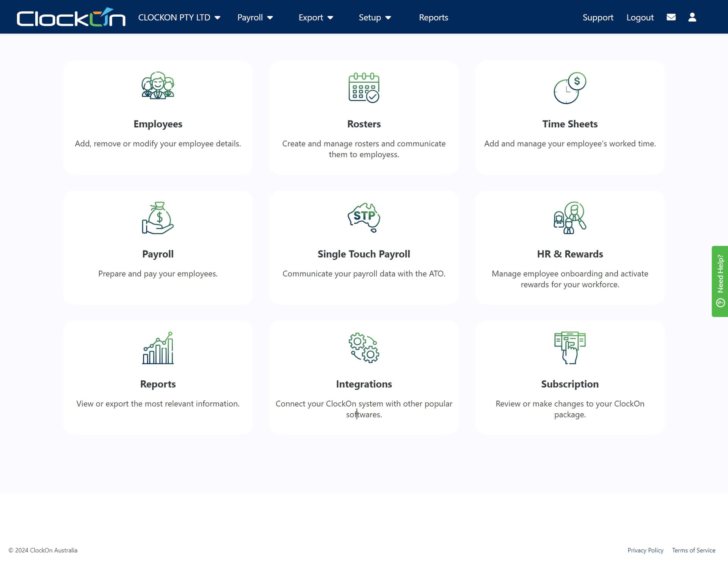Screen dimensions: 728x563
Task: Click text 'Create and manage rosters and communicate'
Action: pyautogui.click(x=364, y=144)
